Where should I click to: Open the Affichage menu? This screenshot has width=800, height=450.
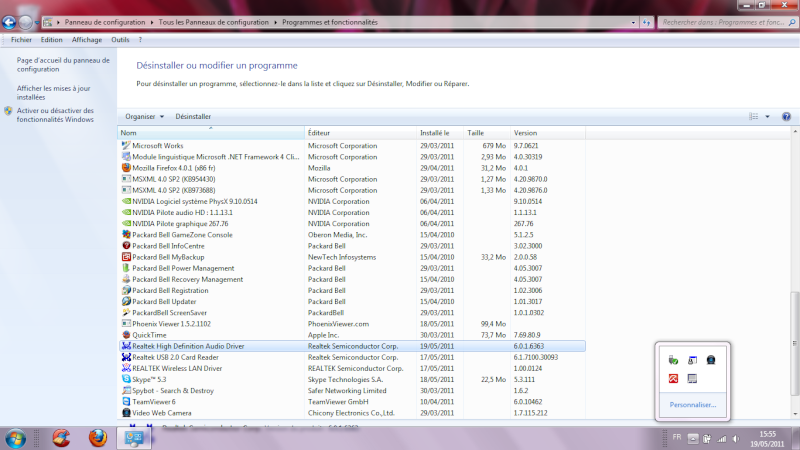point(87,40)
